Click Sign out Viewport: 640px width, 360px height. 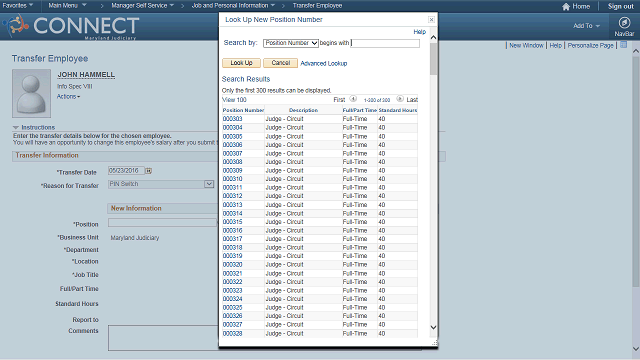620,6
